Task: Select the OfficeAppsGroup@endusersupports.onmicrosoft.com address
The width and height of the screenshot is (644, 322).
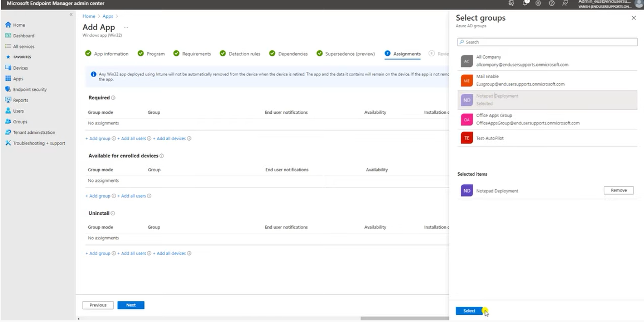Action: coord(528,123)
